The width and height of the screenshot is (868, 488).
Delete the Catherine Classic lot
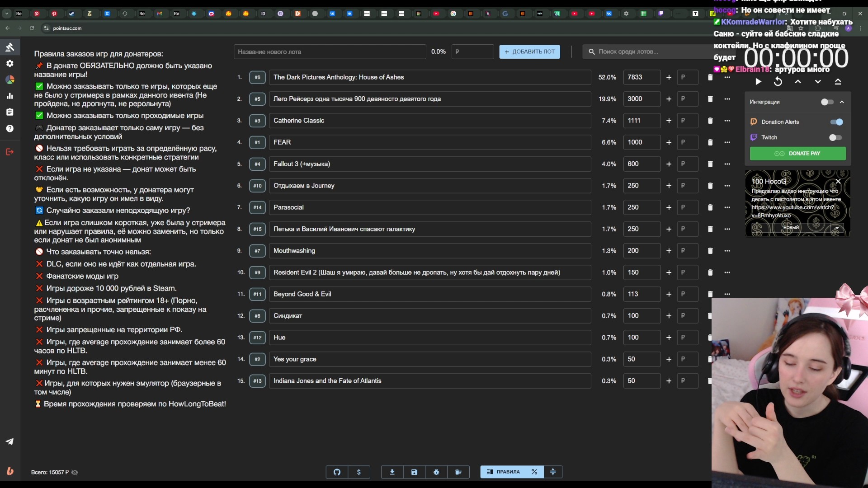710,121
